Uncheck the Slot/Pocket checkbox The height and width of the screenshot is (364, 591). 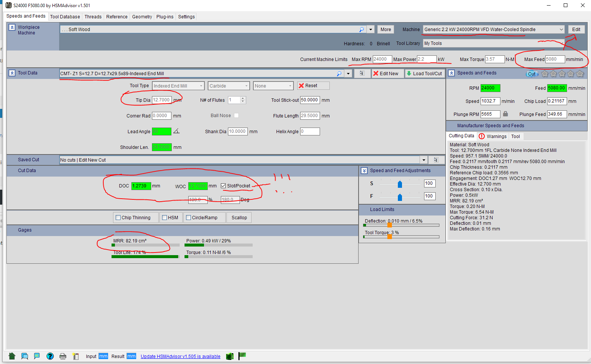[223, 186]
